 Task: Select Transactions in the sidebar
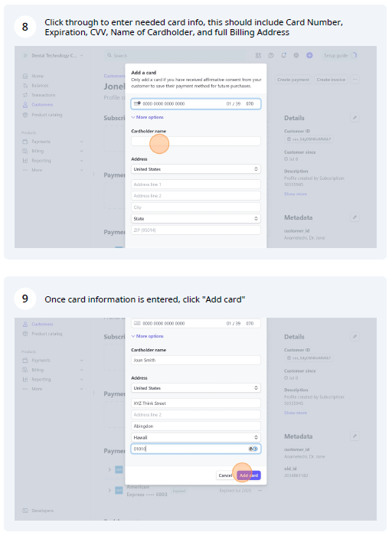(x=44, y=95)
